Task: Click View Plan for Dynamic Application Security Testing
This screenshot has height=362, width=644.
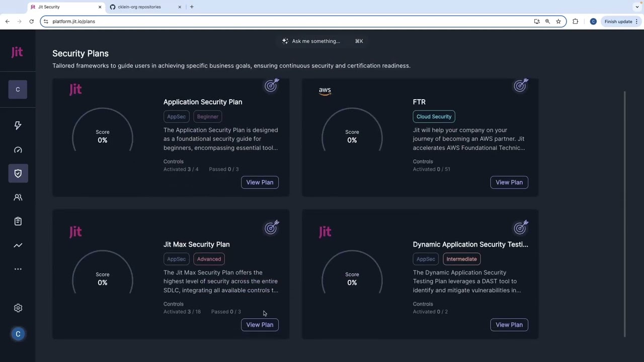Action: click(x=509, y=325)
